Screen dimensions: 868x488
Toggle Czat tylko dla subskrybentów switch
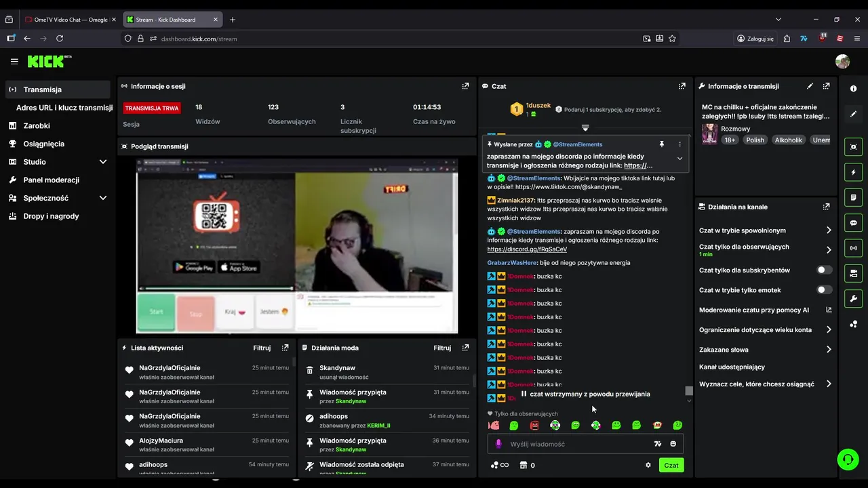824,270
